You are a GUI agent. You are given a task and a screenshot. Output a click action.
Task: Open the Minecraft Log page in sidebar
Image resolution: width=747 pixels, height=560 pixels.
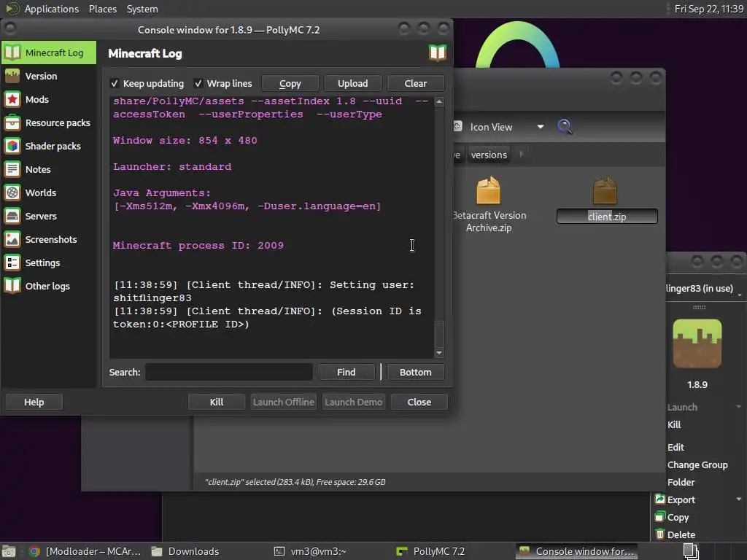coord(49,52)
